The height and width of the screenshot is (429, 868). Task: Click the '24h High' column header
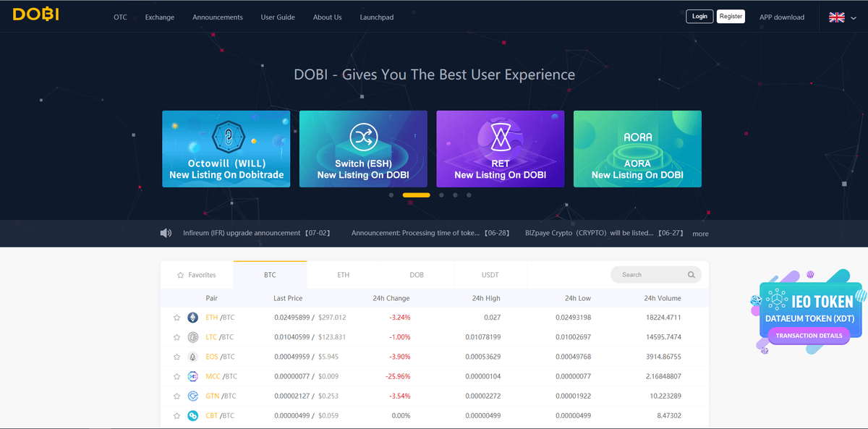pos(486,298)
